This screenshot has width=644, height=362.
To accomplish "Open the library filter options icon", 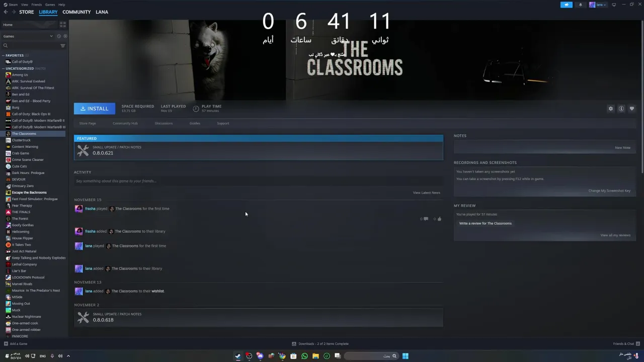I will pos(63,46).
